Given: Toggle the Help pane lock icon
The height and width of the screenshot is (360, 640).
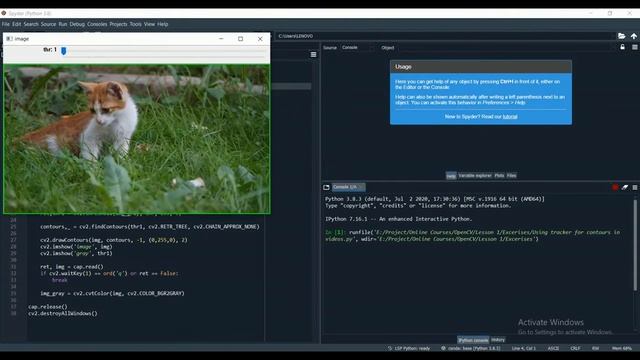Looking at the screenshot, I should coord(622,47).
